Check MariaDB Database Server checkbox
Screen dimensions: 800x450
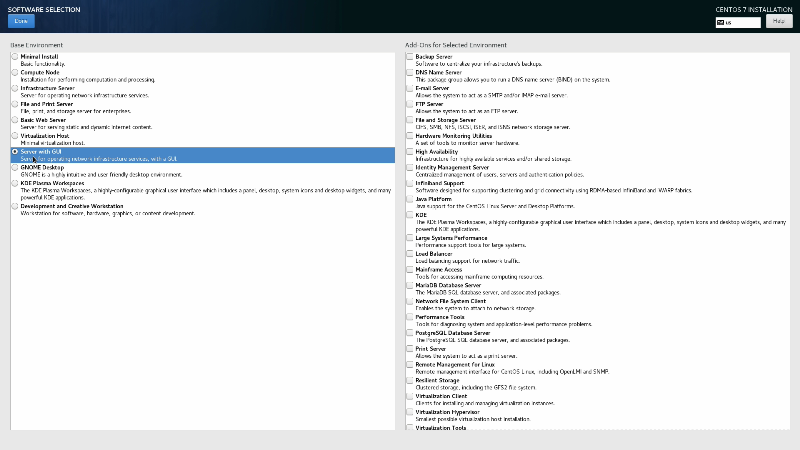point(410,285)
